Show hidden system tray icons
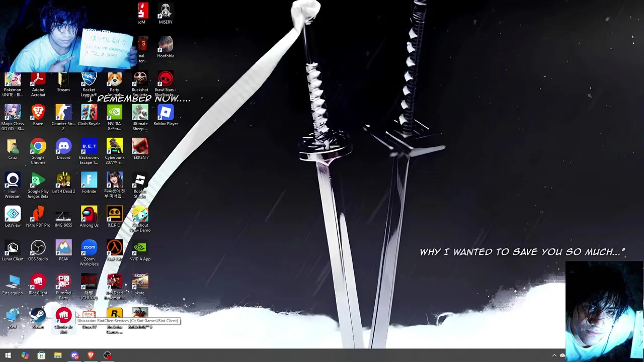The width and height of the screenshot is (644, 362). coord(554,355)
